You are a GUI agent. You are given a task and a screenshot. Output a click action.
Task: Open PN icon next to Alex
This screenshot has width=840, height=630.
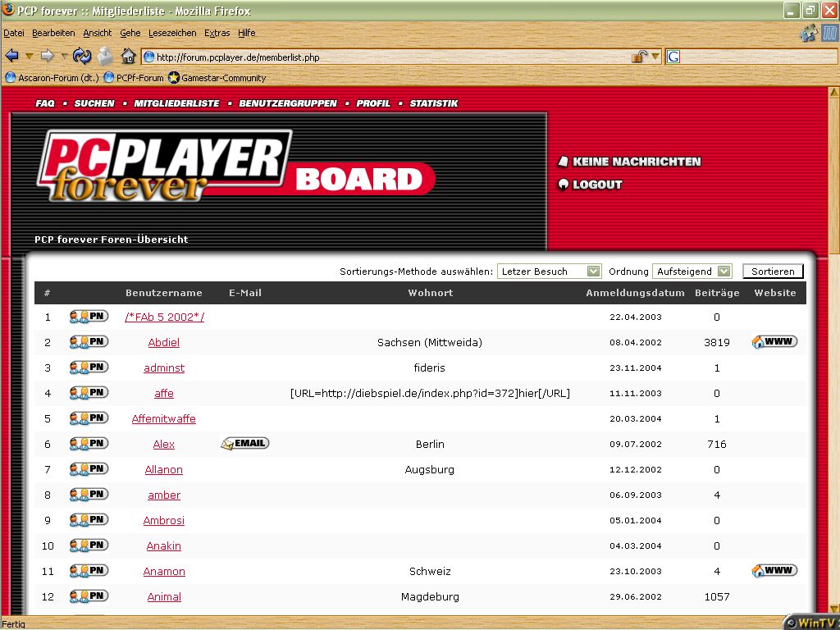89,444
